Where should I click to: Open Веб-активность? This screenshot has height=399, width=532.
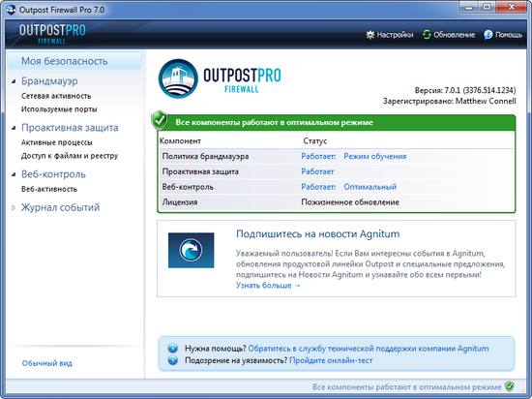click(49, 189)
